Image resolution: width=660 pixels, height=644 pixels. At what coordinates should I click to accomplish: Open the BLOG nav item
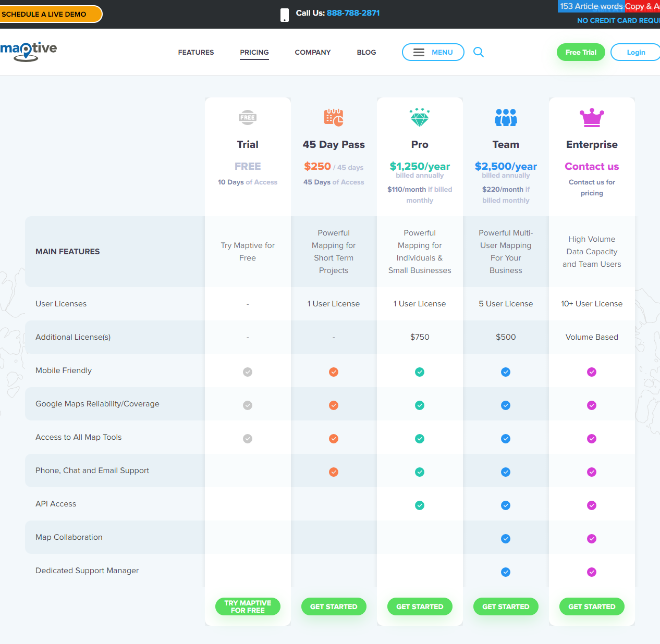pos(366,52)
